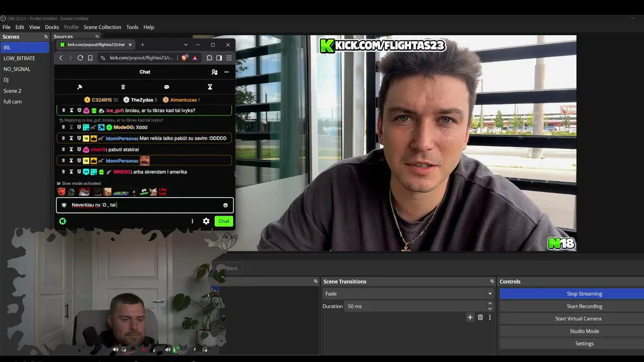Screen dimensions: 644x362
Task: Open the File menu
Action: (x=7, y=27)
